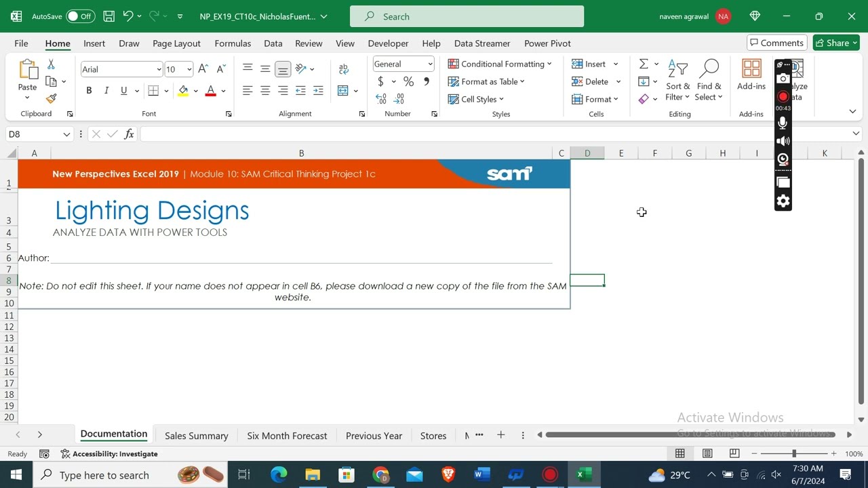The height and width of the screenshot is (488, 868).
Task: Decrease font size with smaller A icon
Action: [221, 69]
